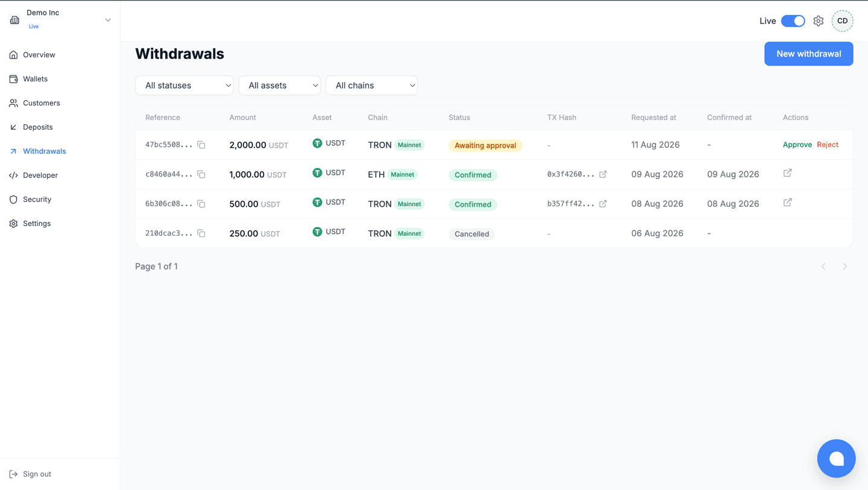This screenshot has height=490, width=868.
Task: Click the TX Hash column header
Action: (x=562, y=118)
